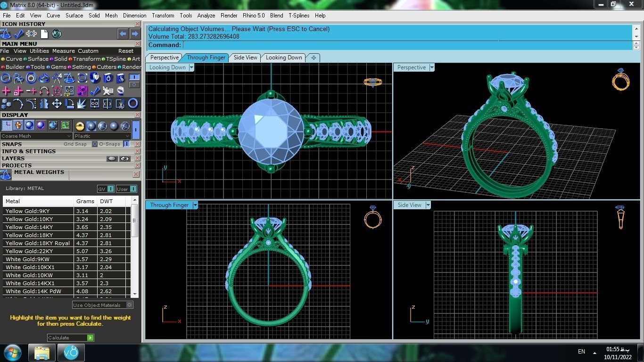Open Perspective viewport dropdown arrow
Viewport: 644px width, 362px height.
point(432,67)
